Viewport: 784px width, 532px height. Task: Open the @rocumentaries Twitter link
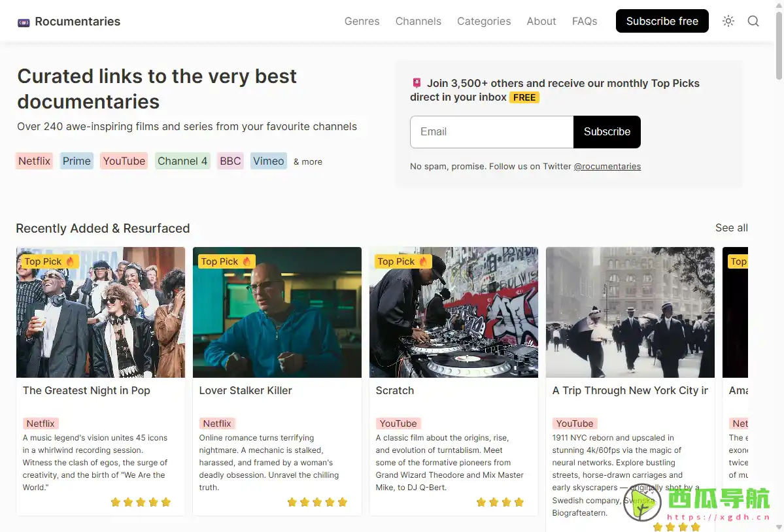pyautogui.click(x=607, y=167)
